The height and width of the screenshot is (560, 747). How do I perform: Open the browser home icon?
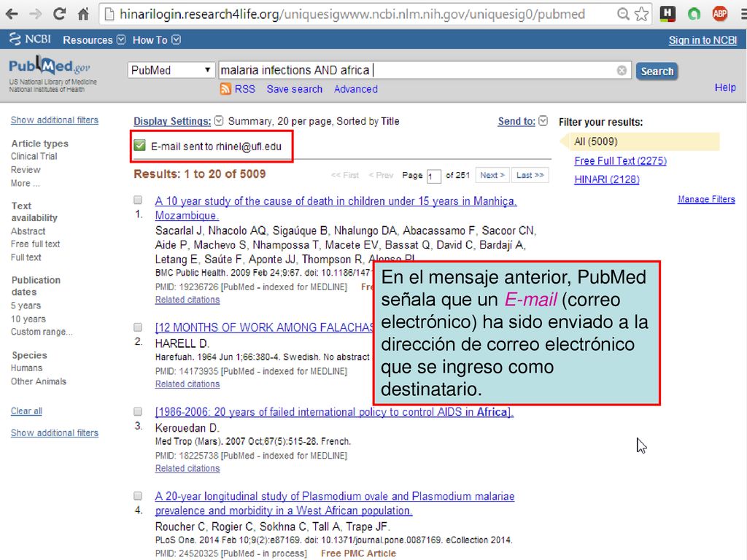tap(83, 15)
